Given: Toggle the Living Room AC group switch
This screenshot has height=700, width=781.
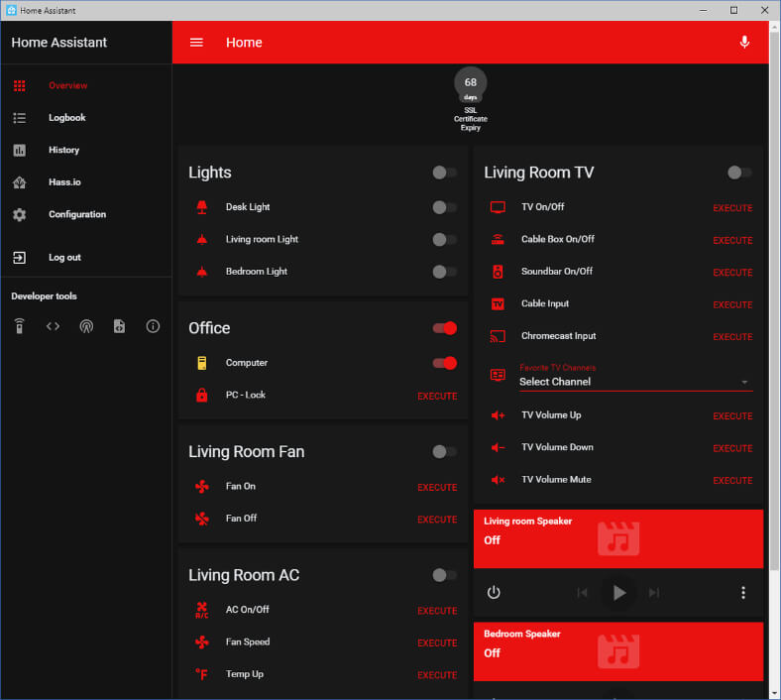Looking at the screenshot, I should pos(444,575).
